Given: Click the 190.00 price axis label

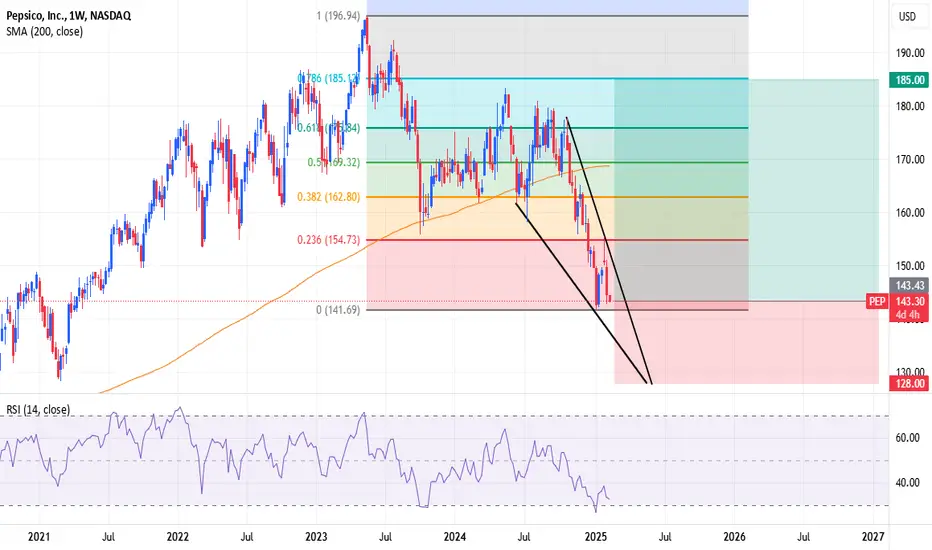Looking at the screenshot, I should click(910, 53).
